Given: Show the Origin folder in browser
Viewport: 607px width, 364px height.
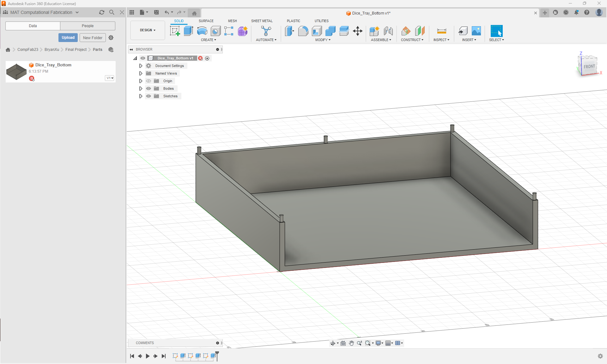Looking at the screenshot, I should click(149, 81).
